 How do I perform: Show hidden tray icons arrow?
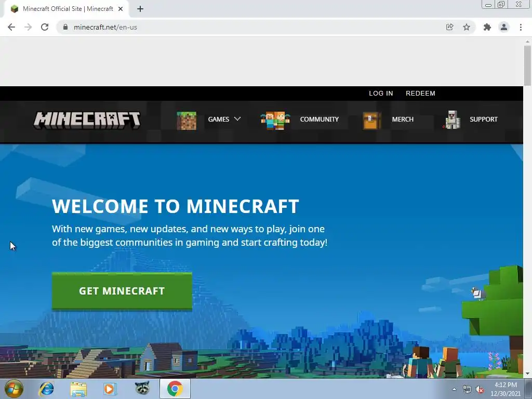click(454, 389)
